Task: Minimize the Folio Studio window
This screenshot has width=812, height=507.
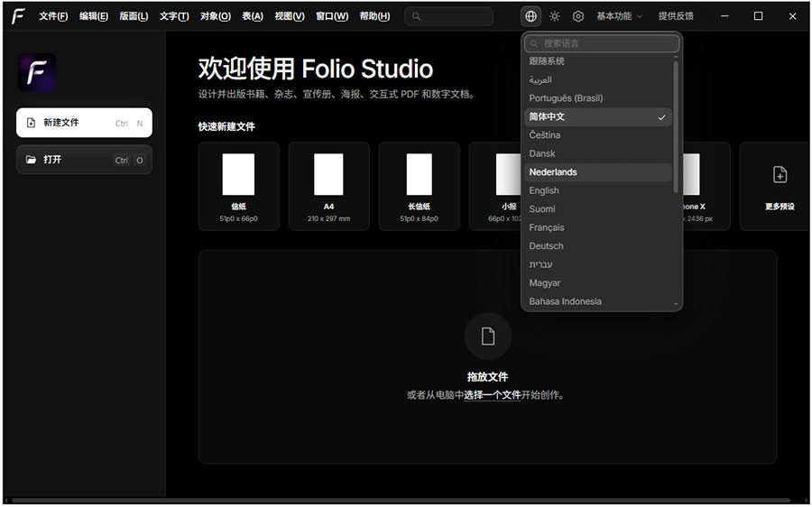Action: click(724, 16)
